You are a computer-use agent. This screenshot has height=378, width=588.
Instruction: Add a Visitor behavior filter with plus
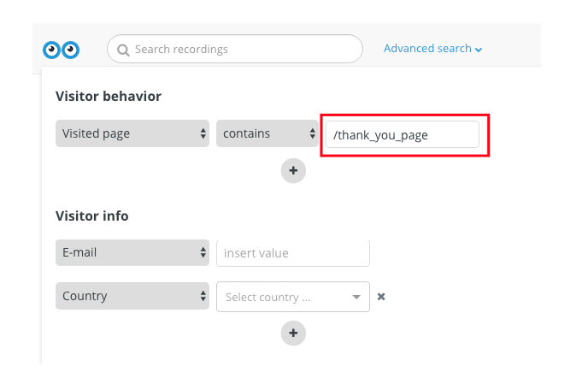pyautogui.click(x=293, y=171)
